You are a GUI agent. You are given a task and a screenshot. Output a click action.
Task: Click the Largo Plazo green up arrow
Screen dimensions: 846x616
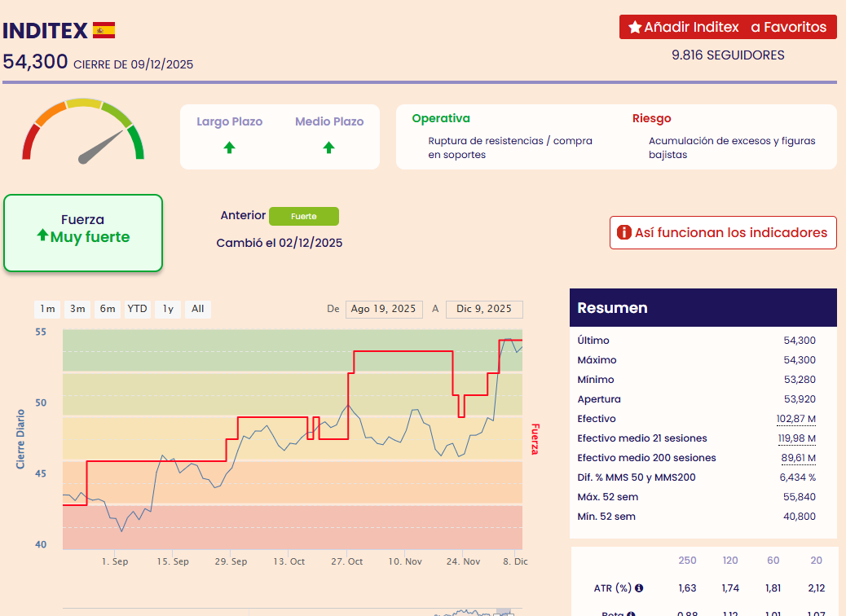pos(229,147)
